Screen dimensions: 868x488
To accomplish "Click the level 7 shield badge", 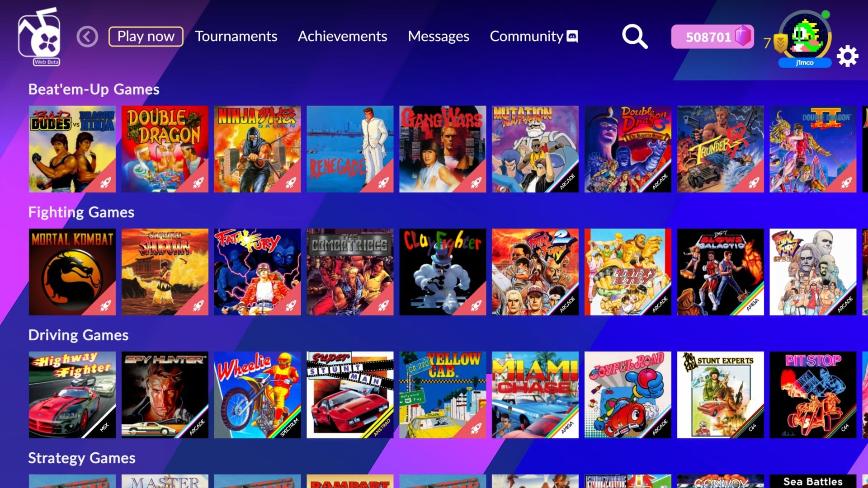I will tap(780, 43).
